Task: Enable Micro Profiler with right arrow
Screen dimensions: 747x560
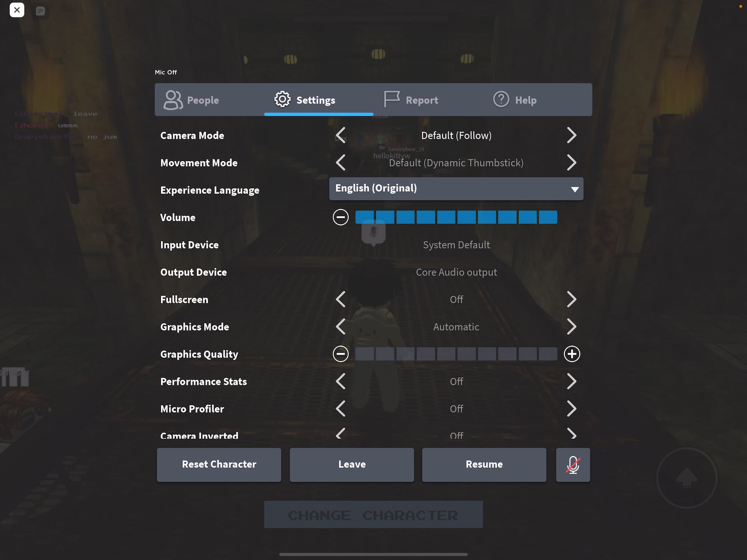Action: point(571,409)
